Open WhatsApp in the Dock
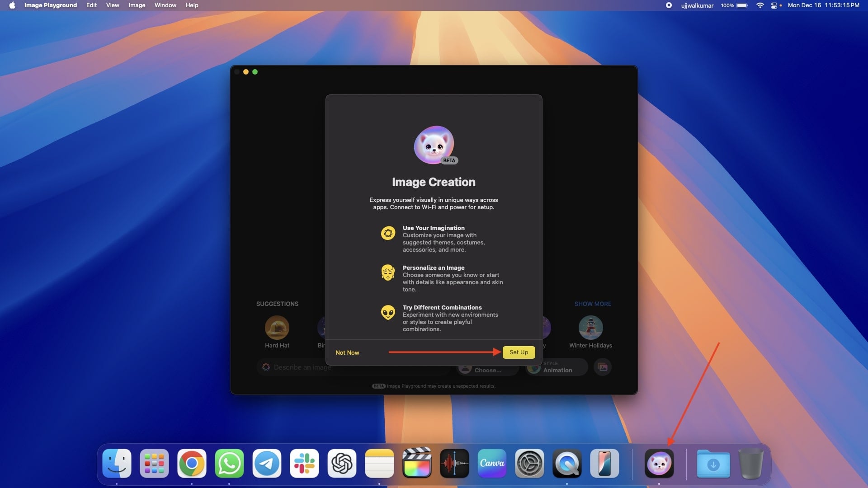The image size is (868, 488). click(229, 464)
